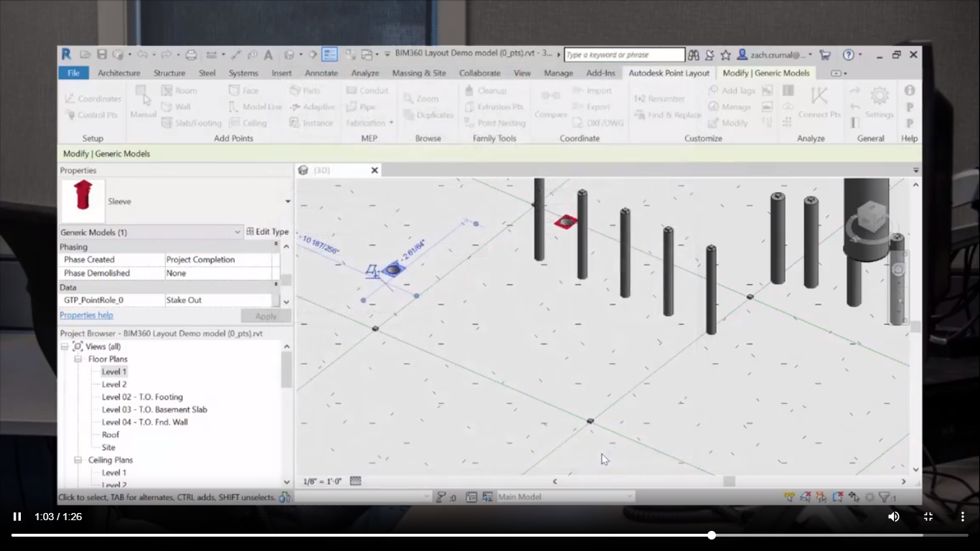Click the video progress bar scrubber
The height and width of the screenshot is (551, 980).
point(711,535)
